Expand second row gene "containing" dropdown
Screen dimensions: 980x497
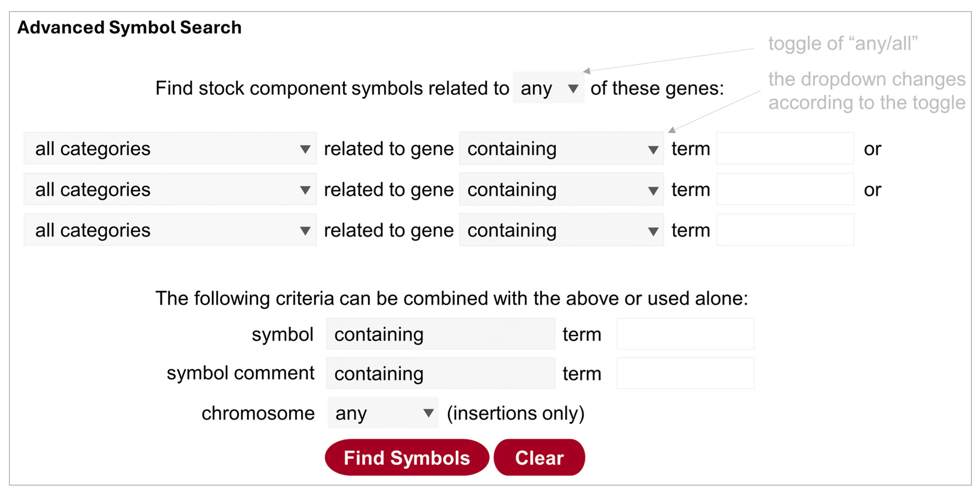(x=561, y=189)
